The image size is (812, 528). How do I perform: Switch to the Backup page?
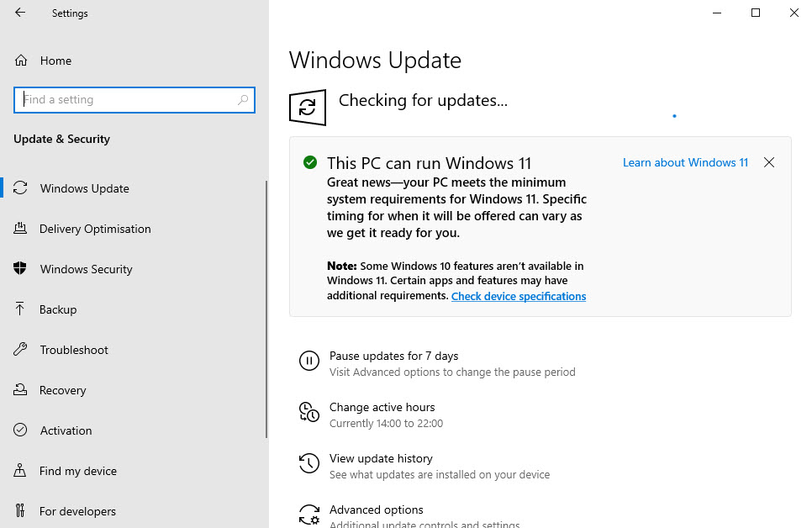click(x=58, y=309)
